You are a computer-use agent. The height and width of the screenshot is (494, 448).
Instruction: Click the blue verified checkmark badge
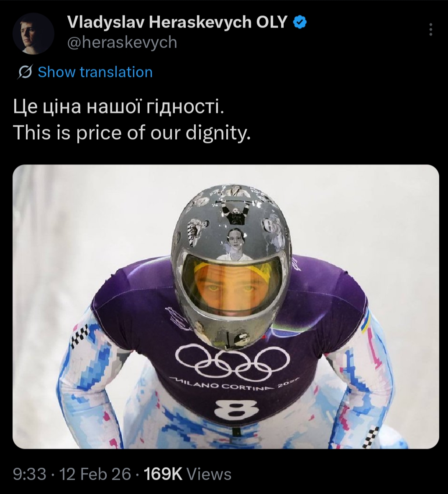pos(300,23)
